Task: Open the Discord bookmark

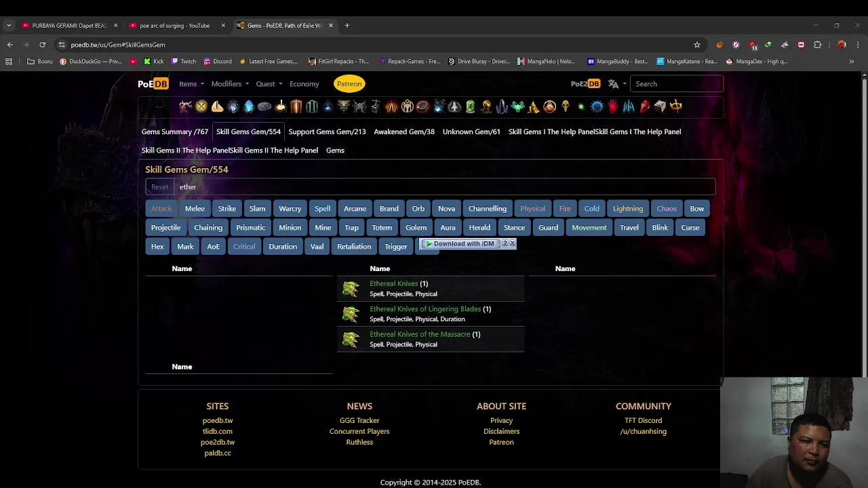Action: [x=218, y=61]
